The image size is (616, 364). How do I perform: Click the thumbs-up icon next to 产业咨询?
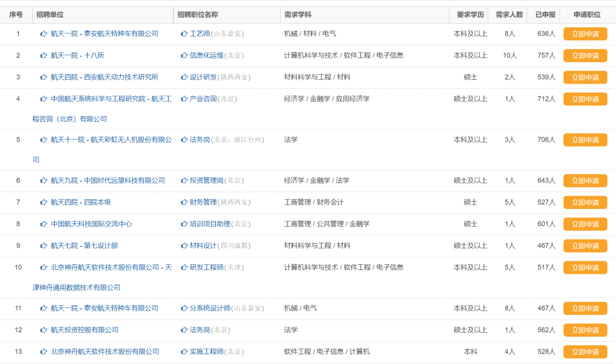click(184, 99)
